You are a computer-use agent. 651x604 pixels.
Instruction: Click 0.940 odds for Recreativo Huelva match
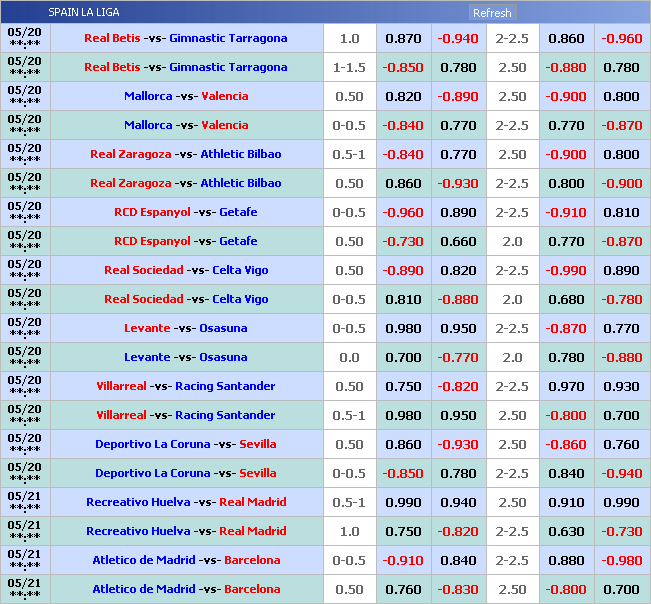[x=458, y=503]
